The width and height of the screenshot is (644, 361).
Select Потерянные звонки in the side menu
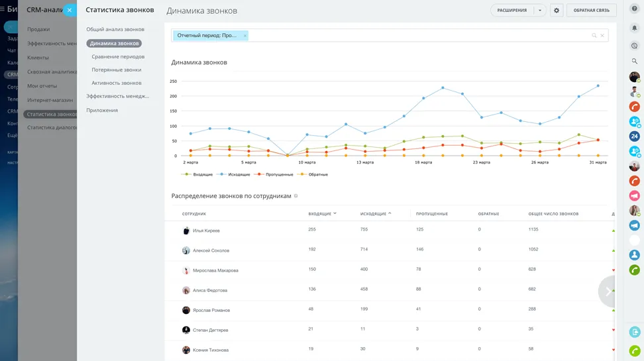pos(117,70)
